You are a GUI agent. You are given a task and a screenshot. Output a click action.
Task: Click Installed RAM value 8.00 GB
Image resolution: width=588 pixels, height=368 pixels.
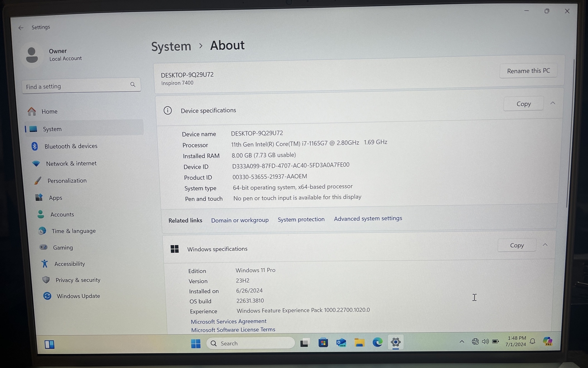pyautogui.click(x=263, y=155)
